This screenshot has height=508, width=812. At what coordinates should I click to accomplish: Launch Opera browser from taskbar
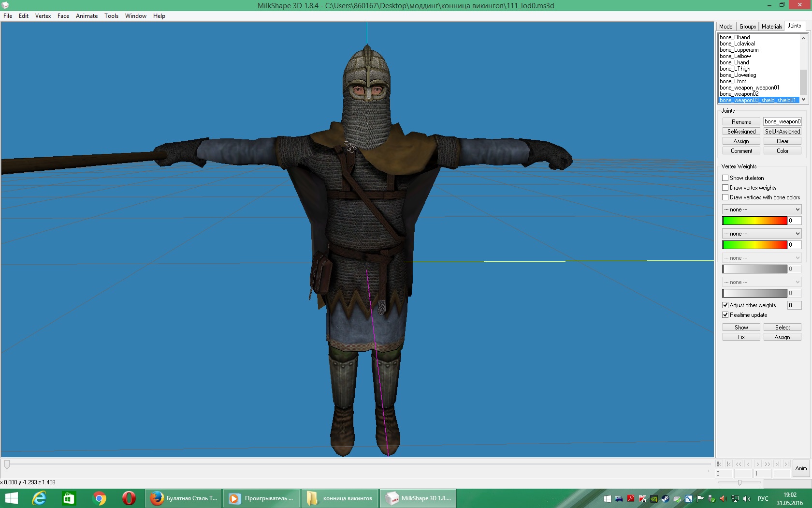(129, 498)
